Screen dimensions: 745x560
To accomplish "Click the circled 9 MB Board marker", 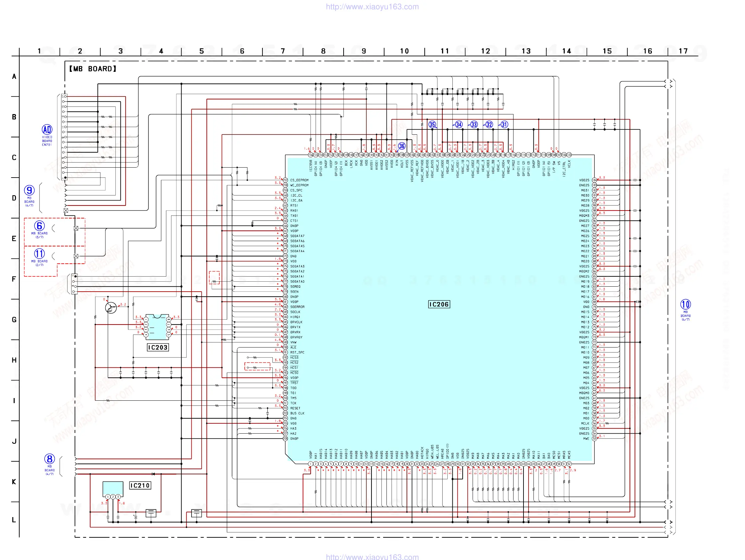I will click(29, 191).
